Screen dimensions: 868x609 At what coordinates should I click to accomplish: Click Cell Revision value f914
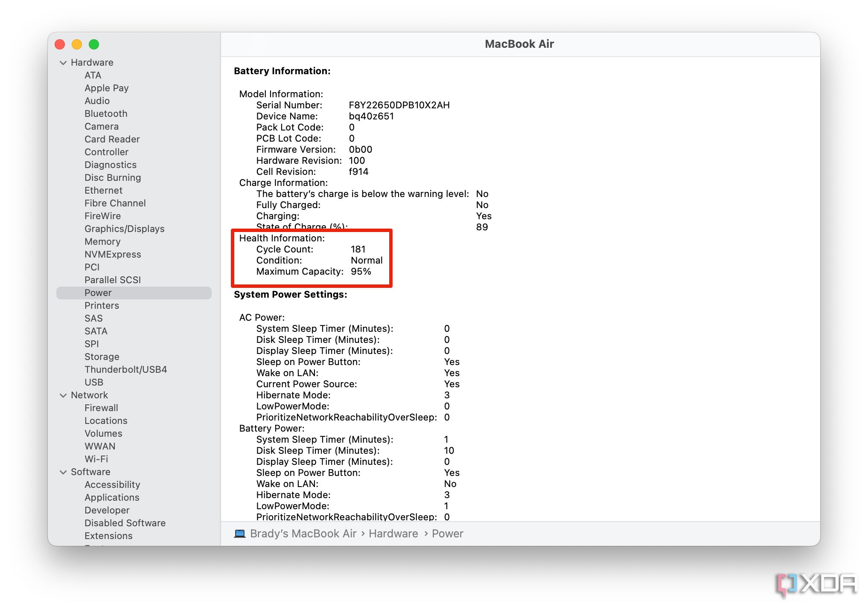click(358, 172)
